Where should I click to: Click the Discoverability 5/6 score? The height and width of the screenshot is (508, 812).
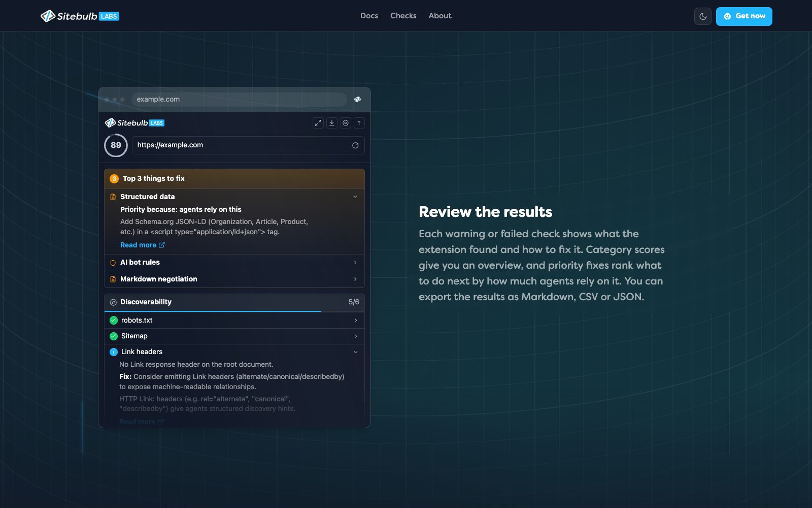[354, 302]
